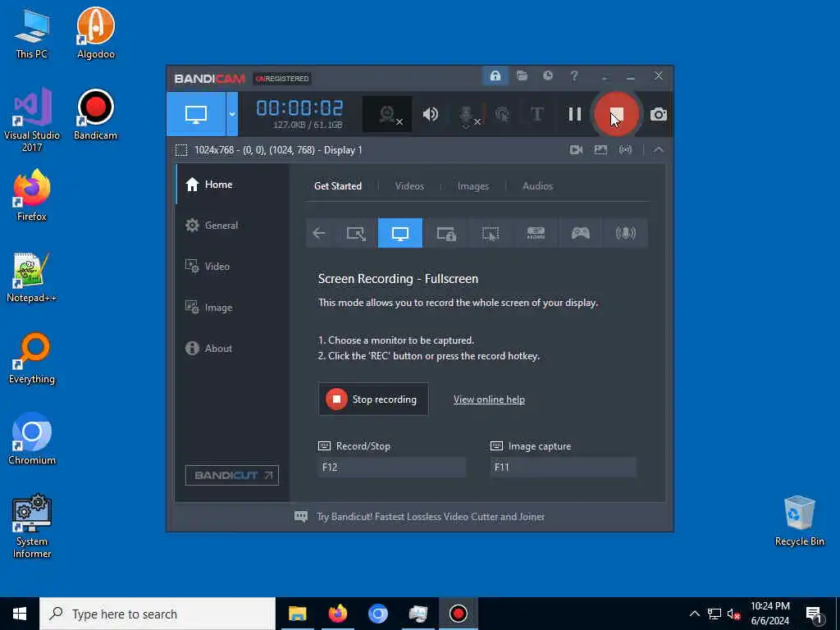This screenshot has height=630, width=840.
Task: Open Firefox from the taskbar
Action: pos(337,614)
